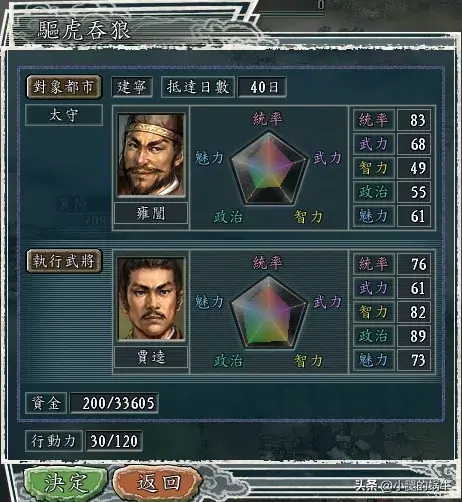The width and height of the screenshot is (462, 502).
Task: Click the 建寧 city name field
Action: click(132, 87)
